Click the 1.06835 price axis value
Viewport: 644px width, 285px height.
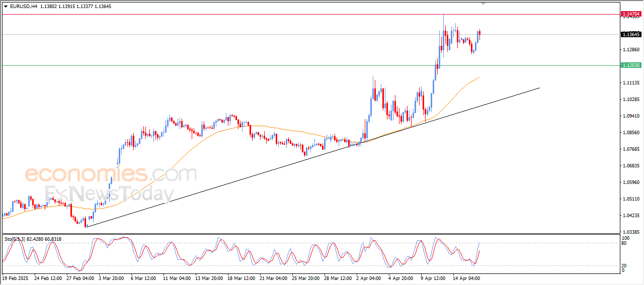631,166
